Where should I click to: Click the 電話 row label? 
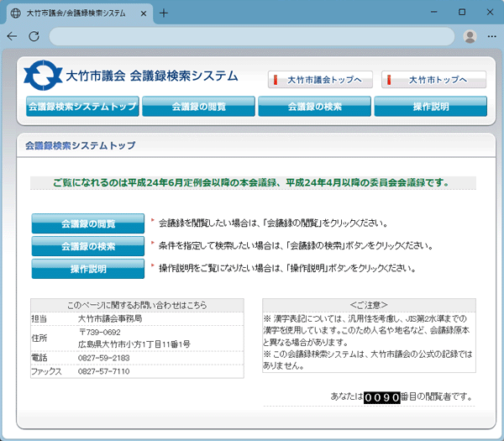39,358
